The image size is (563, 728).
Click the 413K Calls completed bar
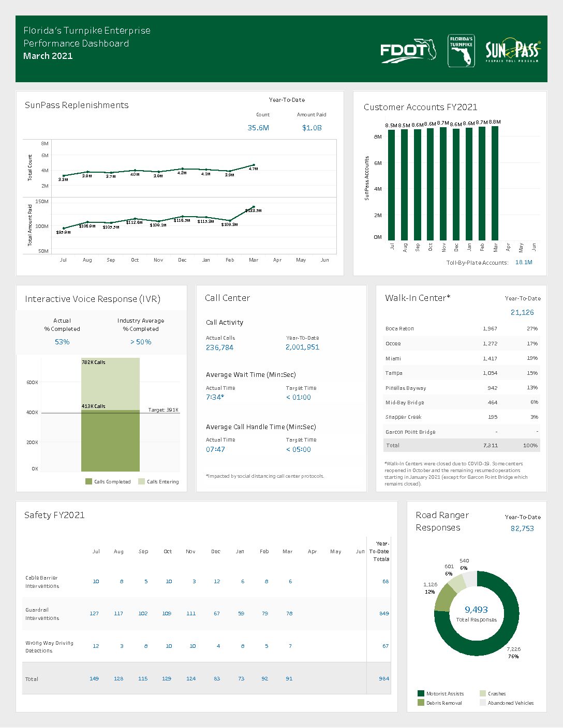pyautogui.click(x=110, y=441)
